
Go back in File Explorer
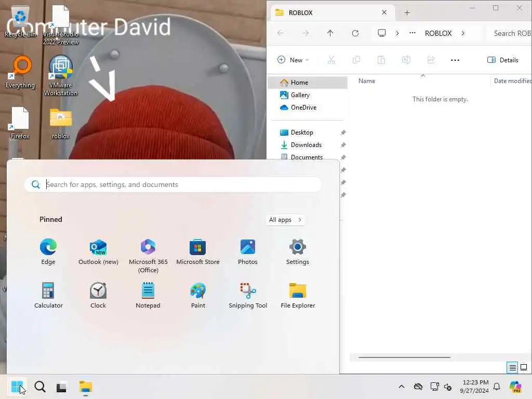(280, 33)
